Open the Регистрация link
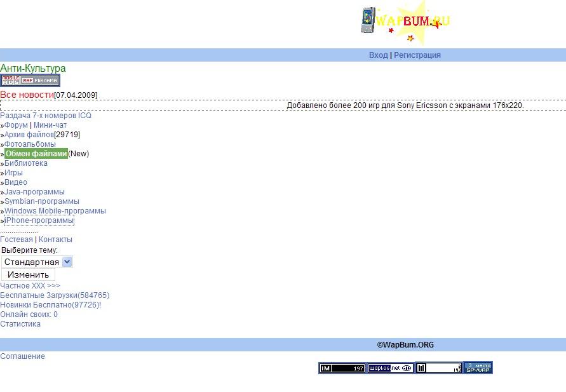 pyautogui.click(x=417, y=55)
